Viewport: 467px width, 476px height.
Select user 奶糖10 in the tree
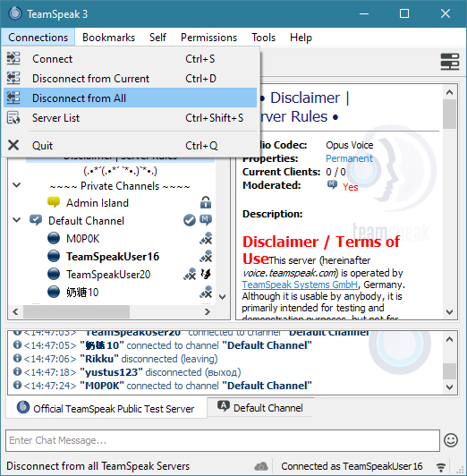82,293
